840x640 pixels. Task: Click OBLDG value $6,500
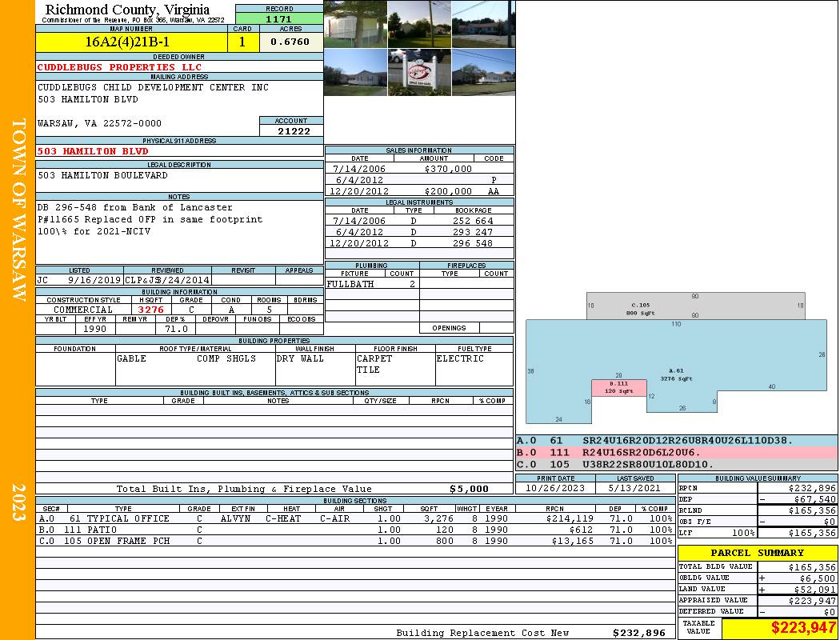click(818, 578)
